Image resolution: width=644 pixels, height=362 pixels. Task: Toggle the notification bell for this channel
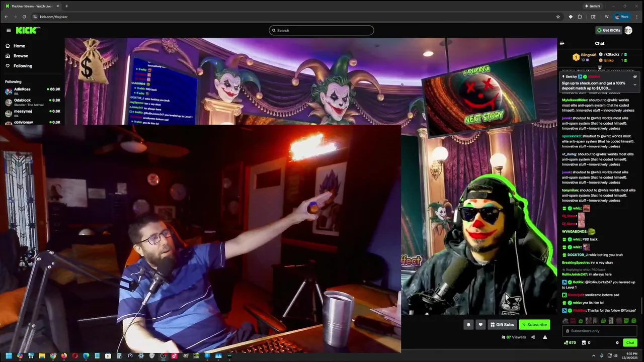coord(468,324)
